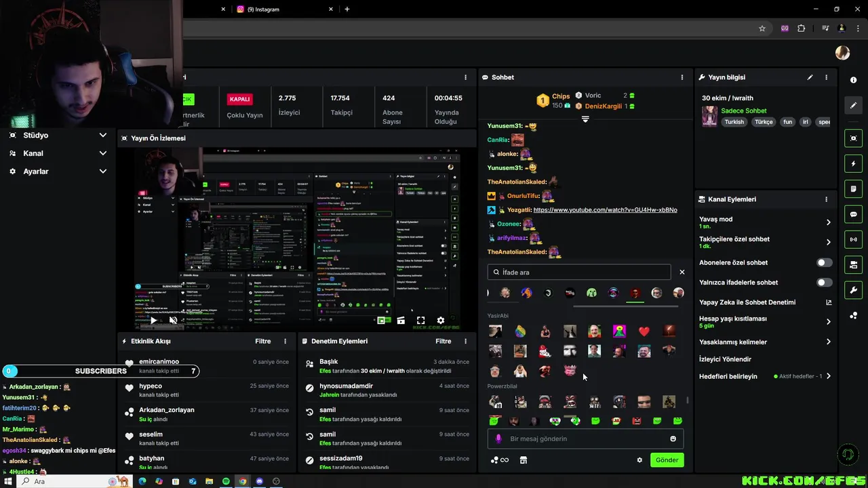
Task: Bookmark page with star icon in address bar
Action: 762,28
